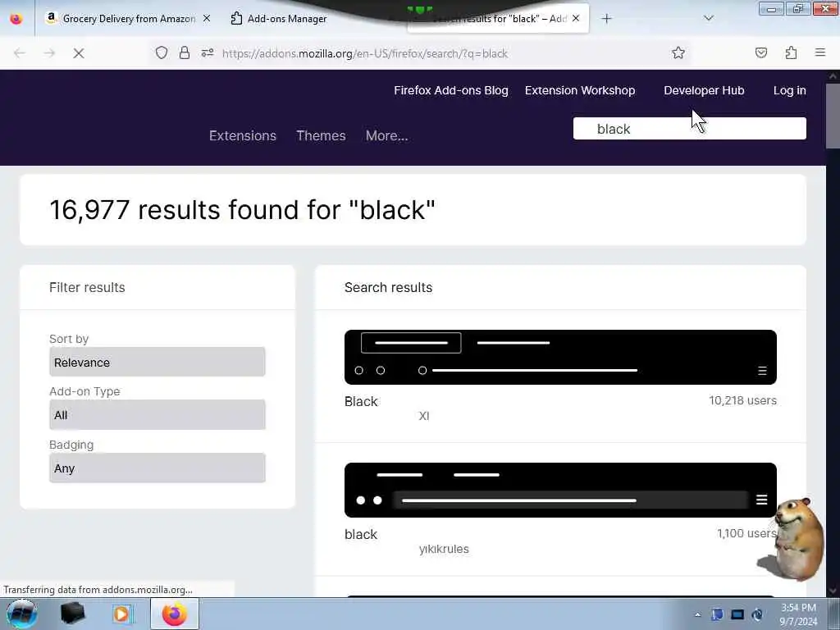Close the Grocery Delivery from Amazon tab

pyautogui.click(x=207, y=18)
